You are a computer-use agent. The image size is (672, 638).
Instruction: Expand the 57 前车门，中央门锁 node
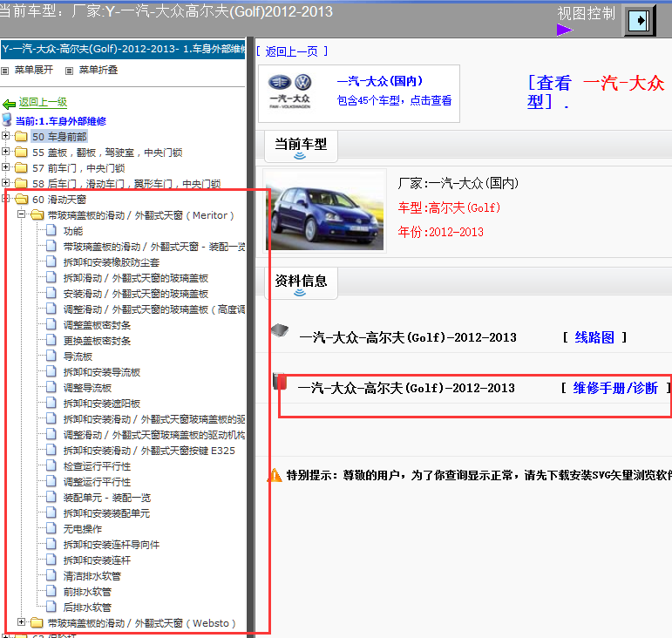5,167
